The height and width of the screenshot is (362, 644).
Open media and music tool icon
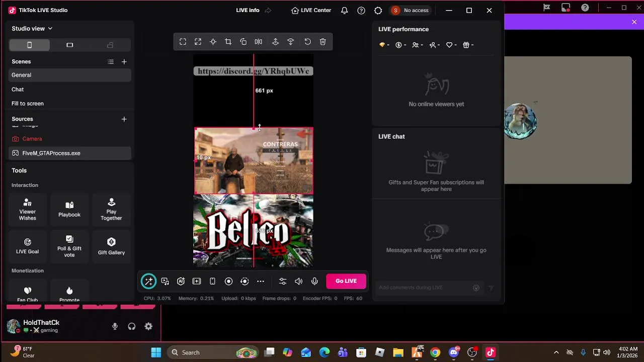pos(165,281)
